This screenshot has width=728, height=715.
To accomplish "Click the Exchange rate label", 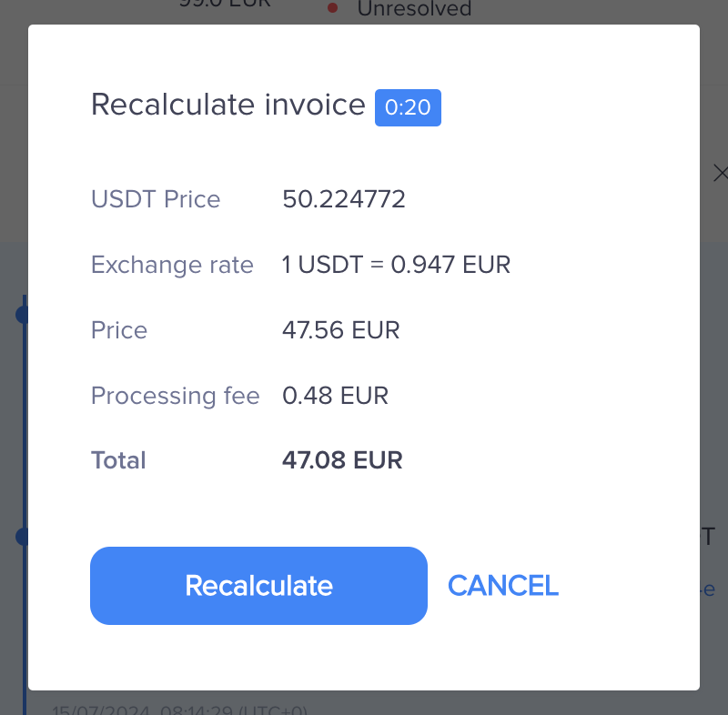I will pos(172,265).
